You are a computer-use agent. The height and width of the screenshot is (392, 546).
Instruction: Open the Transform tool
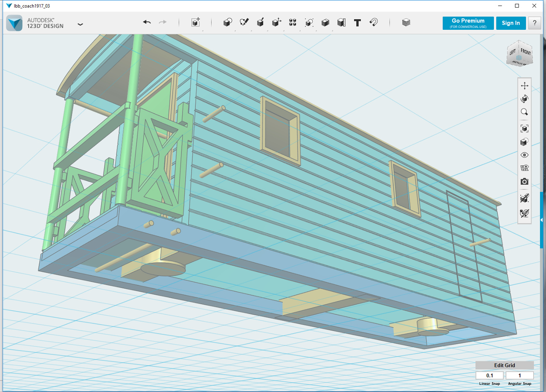tap(196, 23)
